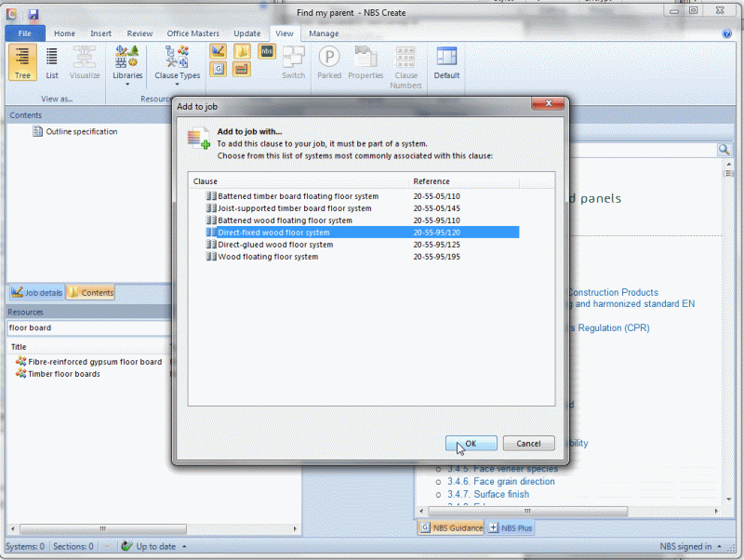Click the Clause Types icon
The width and height of the screenshot is (744, 560).
tap(177, 56)
